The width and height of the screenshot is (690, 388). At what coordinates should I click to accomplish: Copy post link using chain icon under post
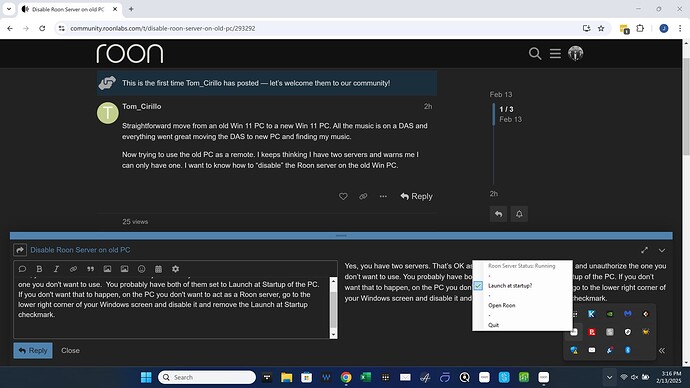point(363,196)
